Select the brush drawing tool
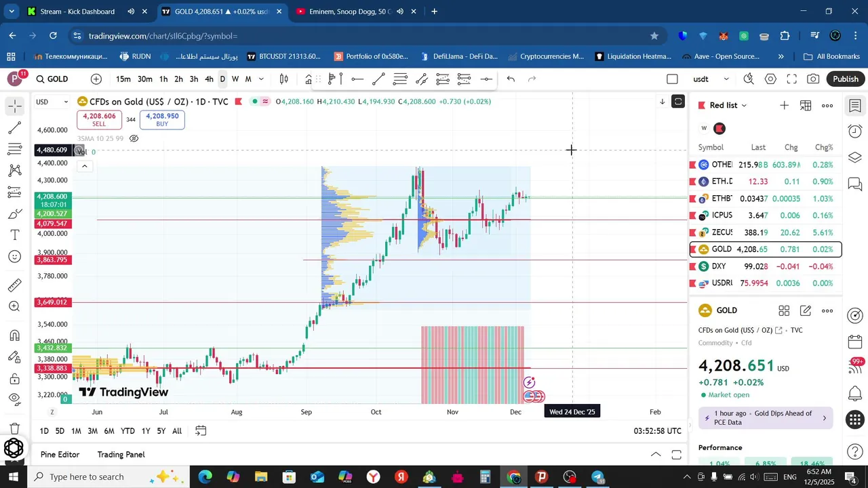Screen dimensions: 868x488 15,215
